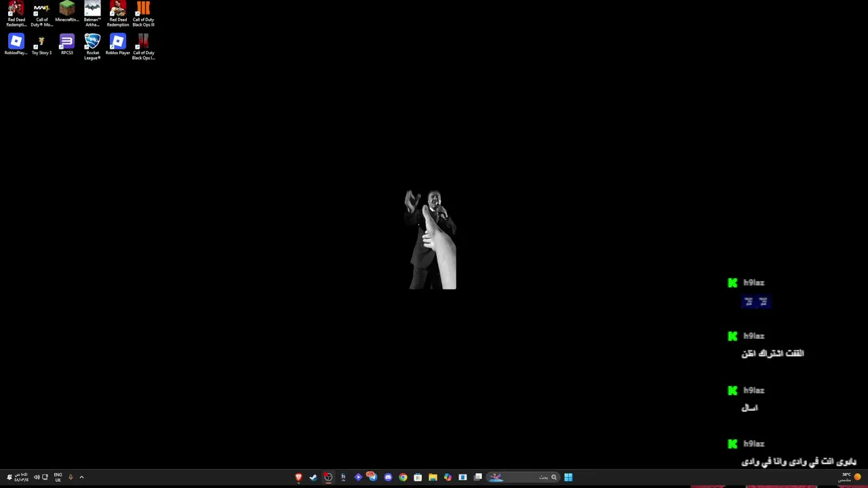Open Discord from the taskbar
The image size is (868, 488).
click(x=388, y=477)
